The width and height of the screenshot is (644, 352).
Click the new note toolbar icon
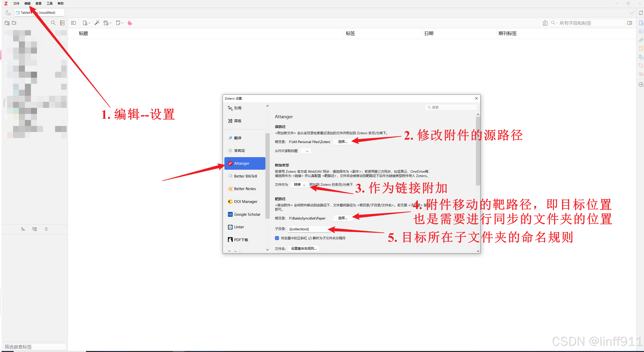pyautogui.click(x=118, y=23)
